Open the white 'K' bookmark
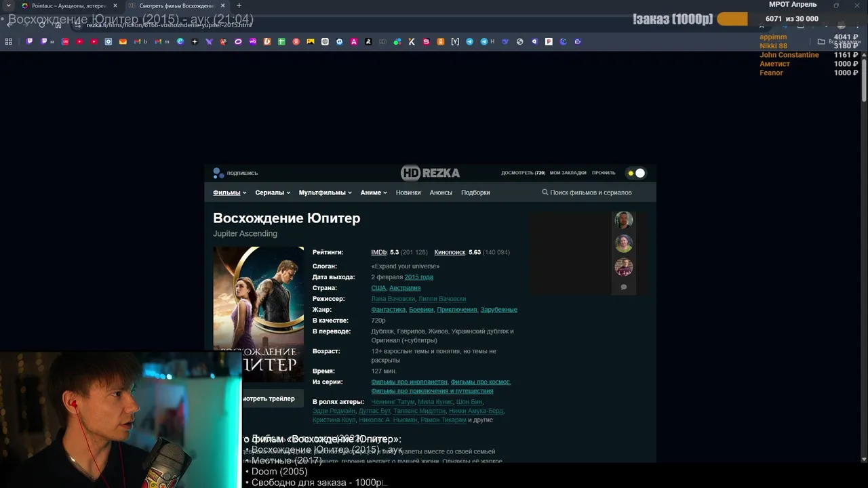The width and height of the screenshot is (868, 488). tap(412, 41)
